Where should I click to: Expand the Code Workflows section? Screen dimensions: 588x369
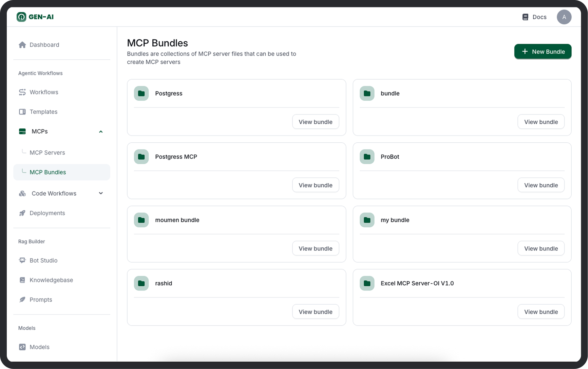pos(101,193)
